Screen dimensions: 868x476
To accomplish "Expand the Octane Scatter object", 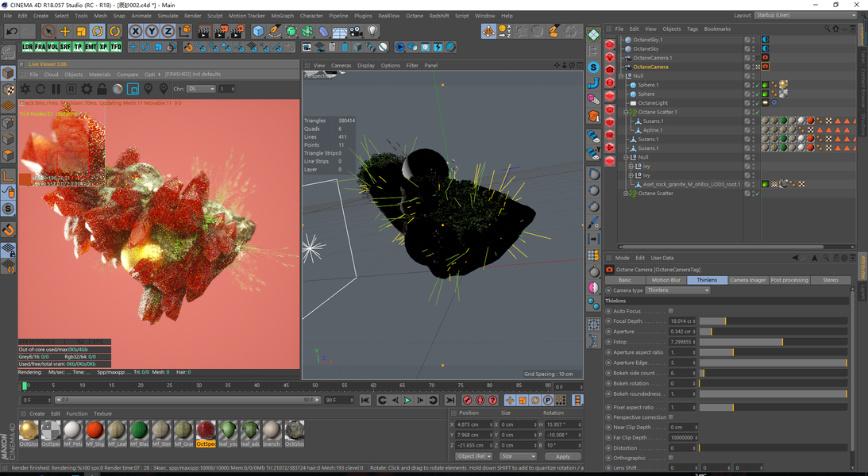I will coord(626,193).
